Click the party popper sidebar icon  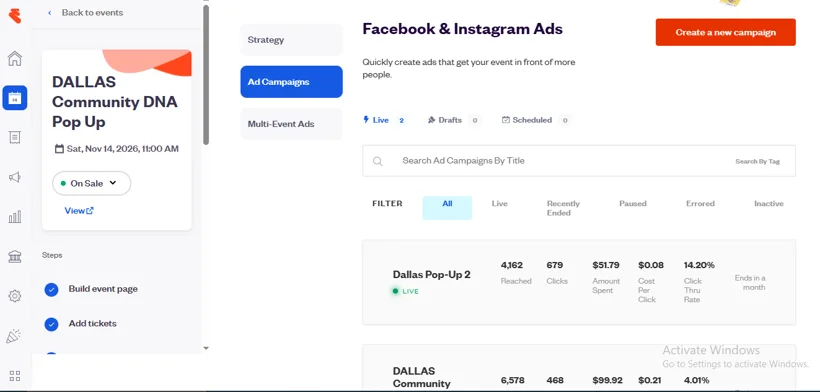[x=14, y=336]
